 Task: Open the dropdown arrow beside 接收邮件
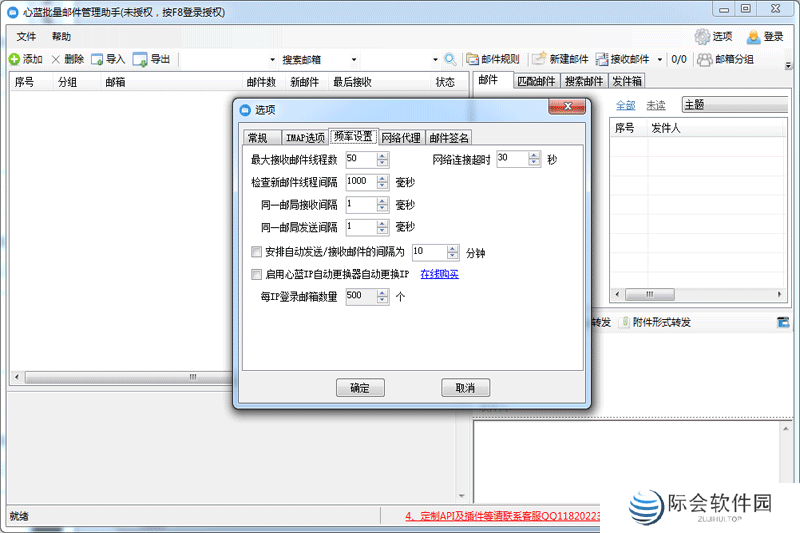[660, 60]
